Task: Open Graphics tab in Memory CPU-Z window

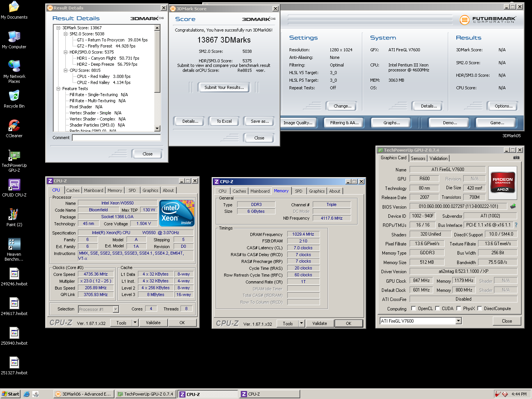Action: click(317, 191)
